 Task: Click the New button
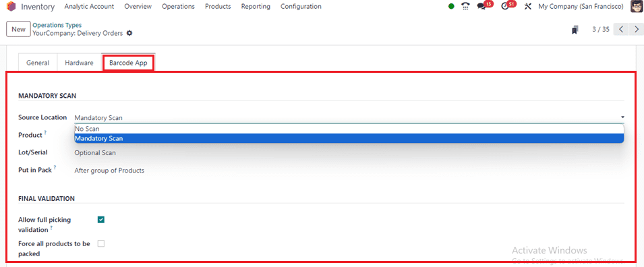pyautogui.click(x=18, y=29)
